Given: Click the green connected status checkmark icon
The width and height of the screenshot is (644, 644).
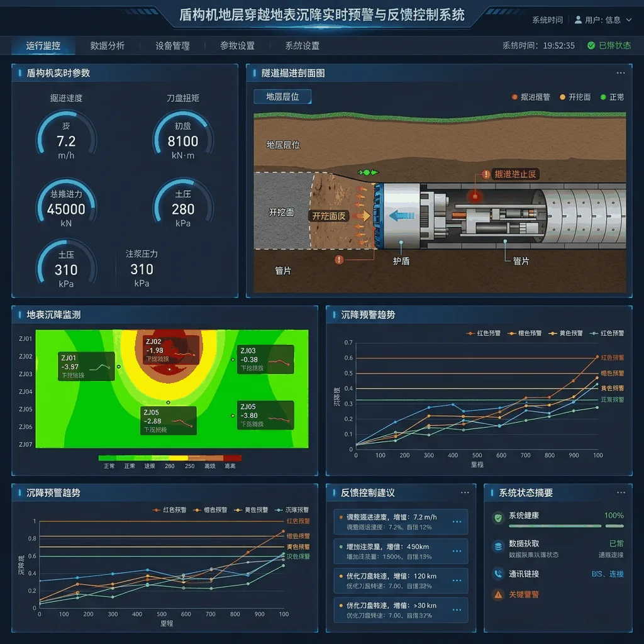Looking at the screenshot, I should coord(591,45).
